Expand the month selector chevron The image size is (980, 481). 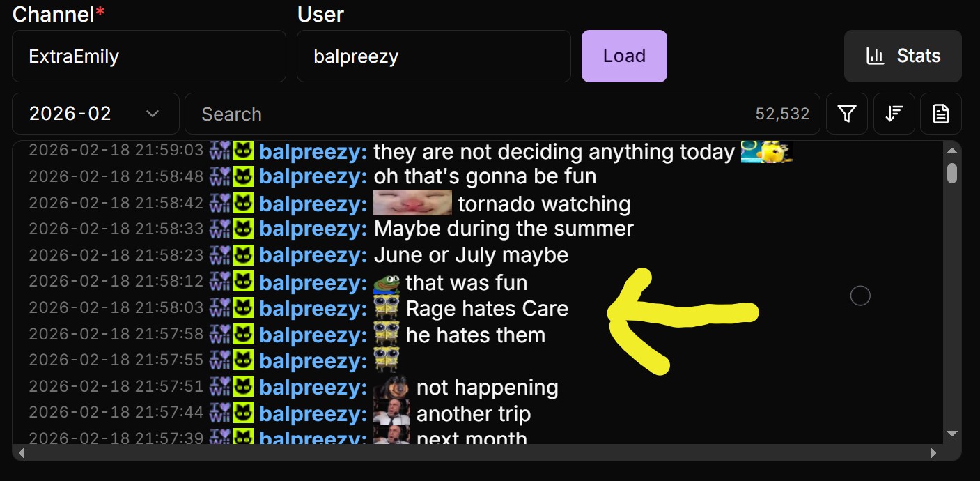[x=153, y=114]
